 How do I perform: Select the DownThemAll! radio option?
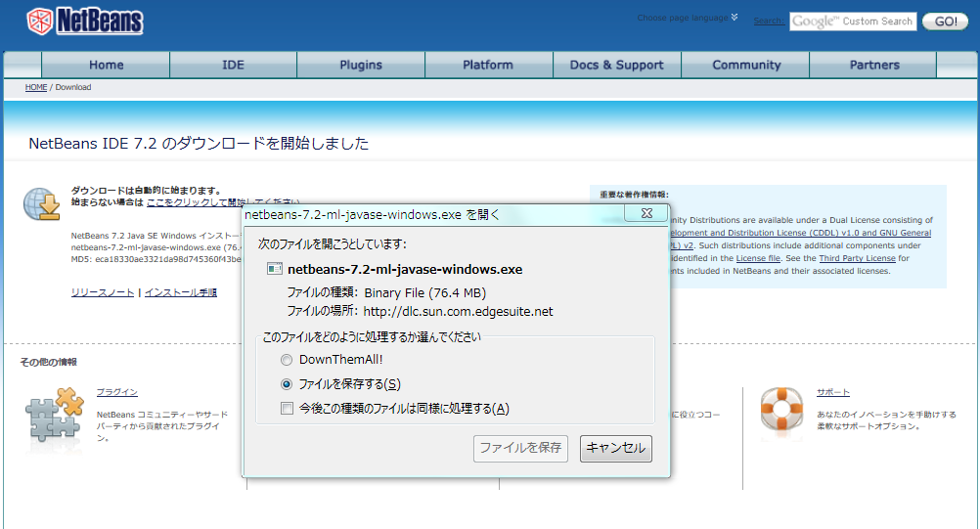click(x=287, y=360)
